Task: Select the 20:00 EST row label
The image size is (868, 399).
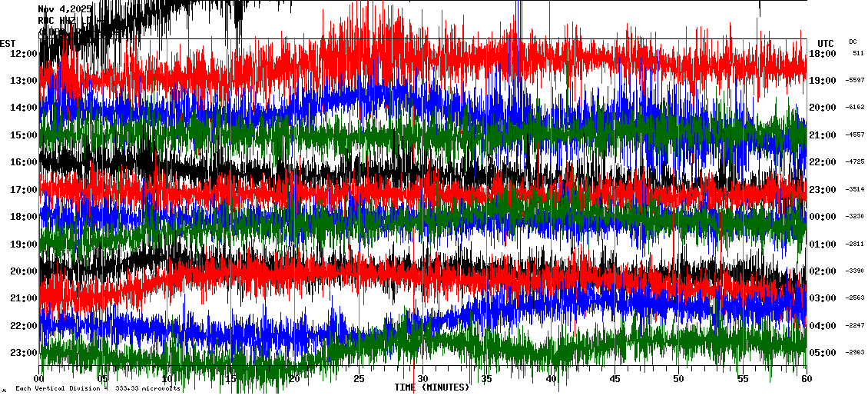Action: (x=24, y=271)
